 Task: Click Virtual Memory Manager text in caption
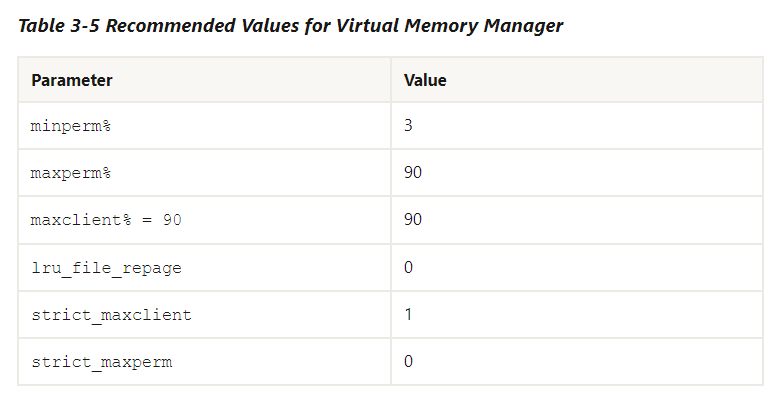(449, 26)
